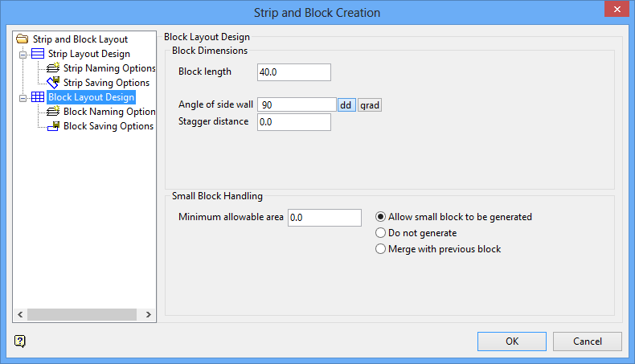Click the Strip Naming Options icon

point(54,68)
